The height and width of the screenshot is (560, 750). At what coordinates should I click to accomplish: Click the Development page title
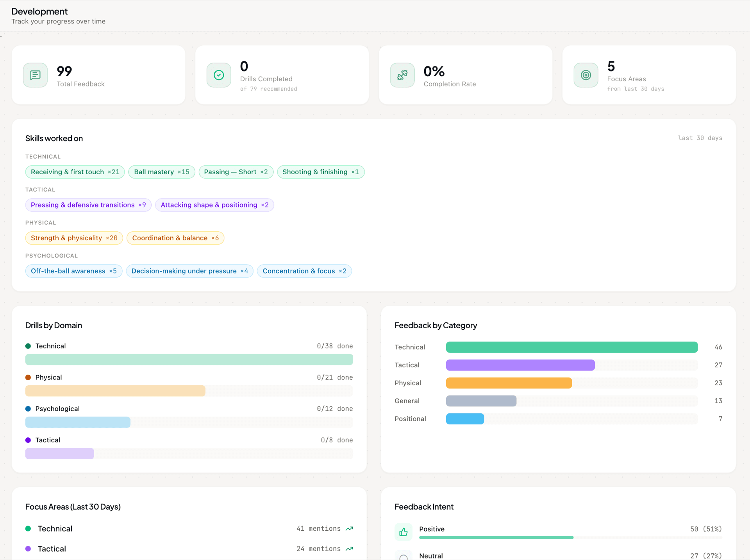tap(39, 11)
